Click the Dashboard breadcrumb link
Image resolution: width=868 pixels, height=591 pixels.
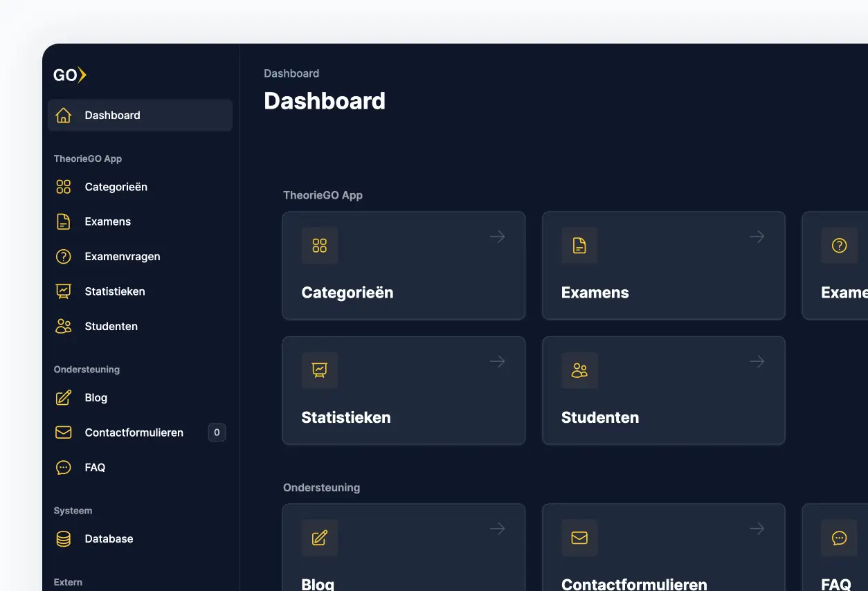[x=291, y=73]
